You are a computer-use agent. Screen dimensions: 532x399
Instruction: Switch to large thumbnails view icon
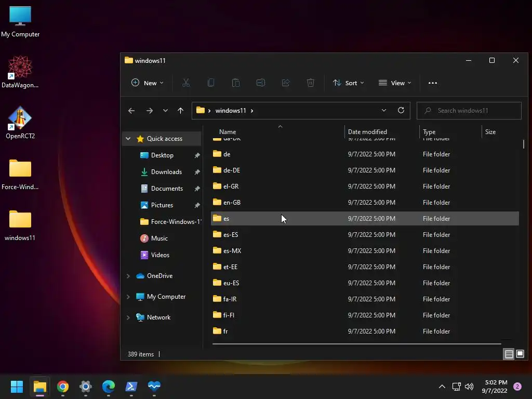520,354
